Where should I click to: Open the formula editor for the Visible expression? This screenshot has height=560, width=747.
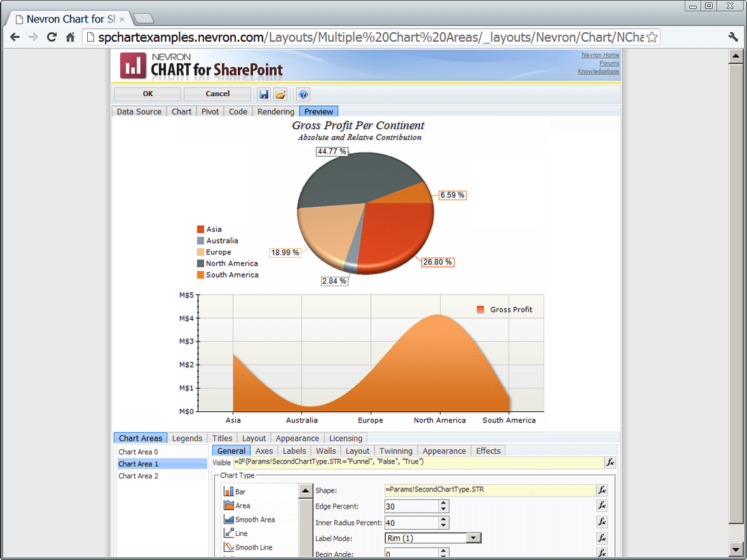[610, 462]
